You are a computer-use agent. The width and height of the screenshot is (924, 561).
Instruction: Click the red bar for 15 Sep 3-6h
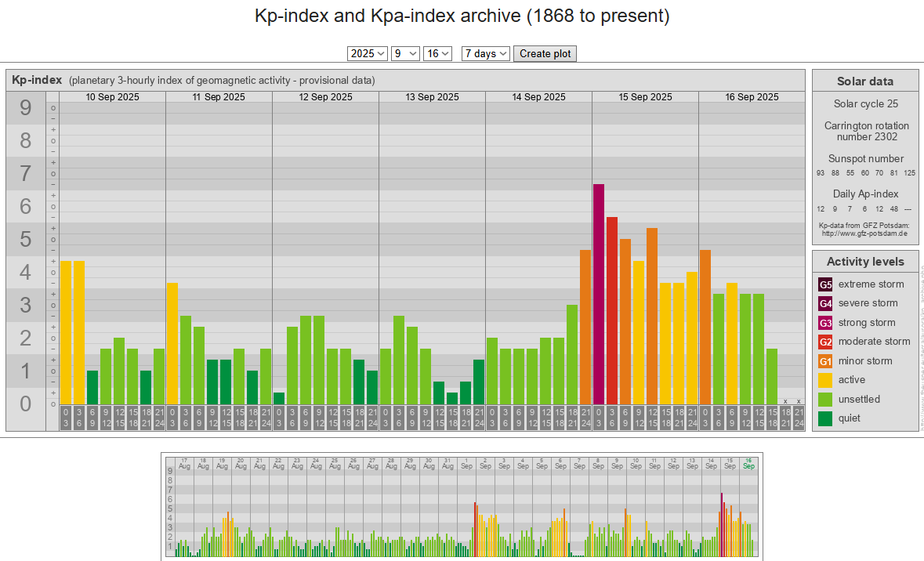point(611,310)
